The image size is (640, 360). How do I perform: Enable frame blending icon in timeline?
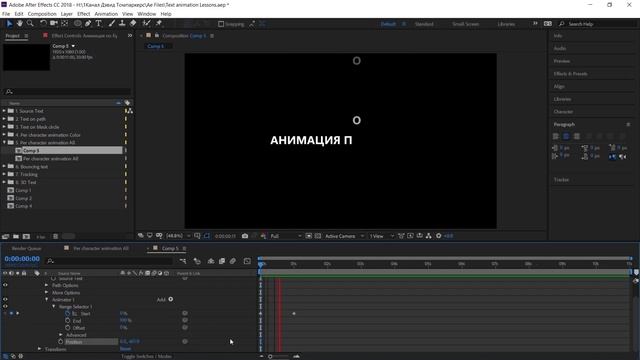222,261
